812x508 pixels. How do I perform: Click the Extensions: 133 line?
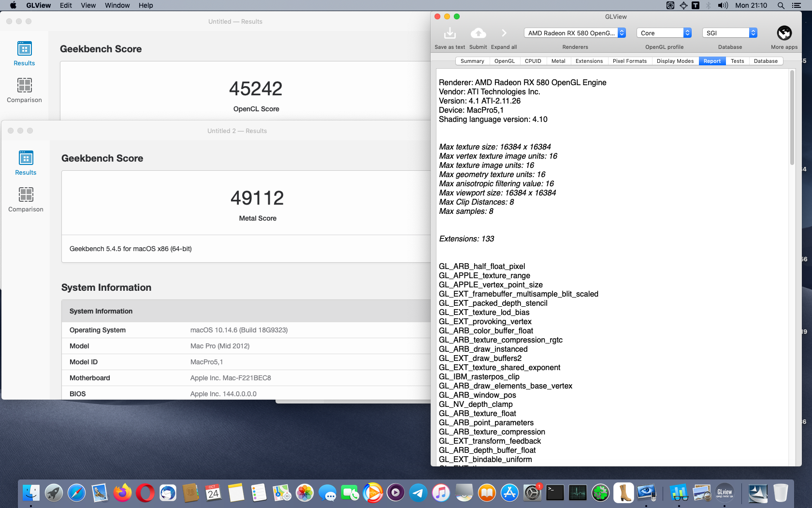click(466, 239)
